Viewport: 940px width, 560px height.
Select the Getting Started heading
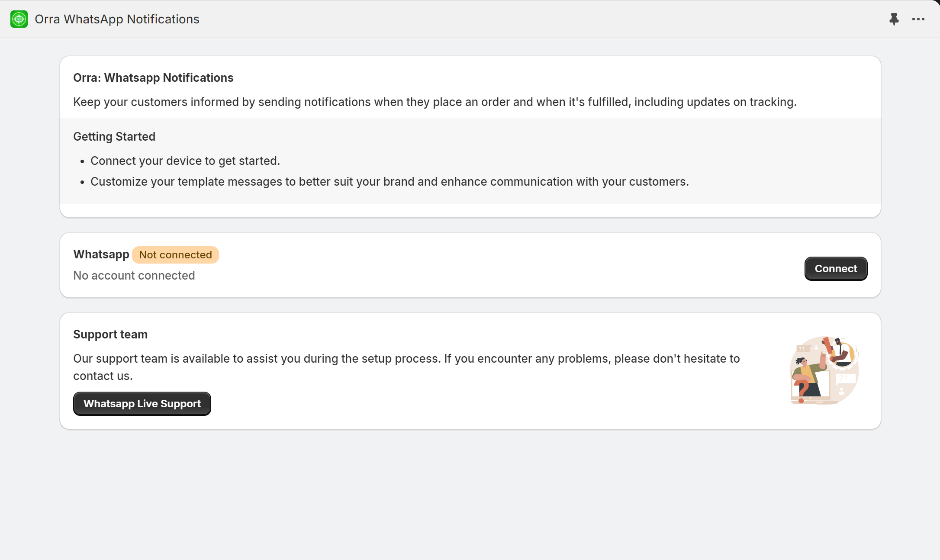(114, 137)
